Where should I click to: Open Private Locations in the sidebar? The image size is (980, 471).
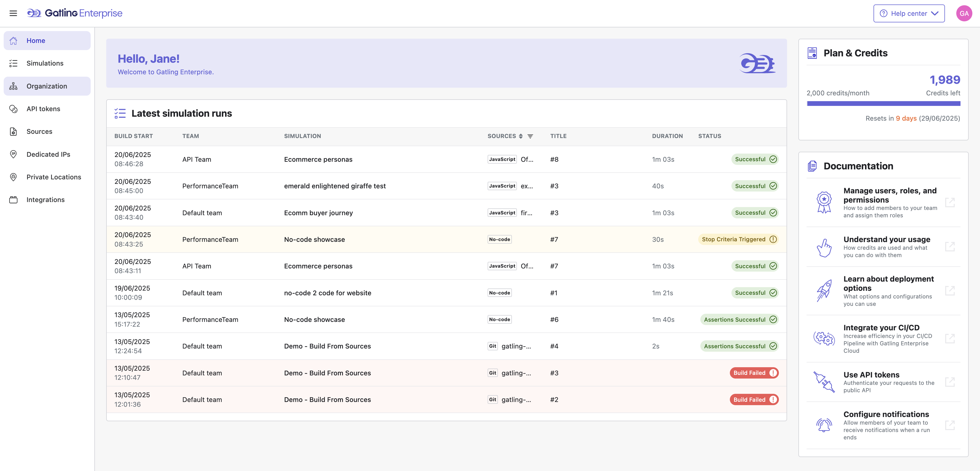[x=47, y=177]
